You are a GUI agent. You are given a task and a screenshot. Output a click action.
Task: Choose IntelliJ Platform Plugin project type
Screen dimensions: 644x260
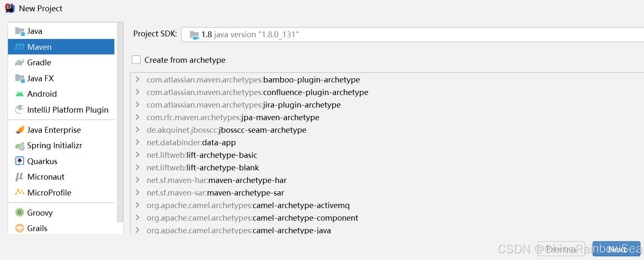(x=67, y=110)
